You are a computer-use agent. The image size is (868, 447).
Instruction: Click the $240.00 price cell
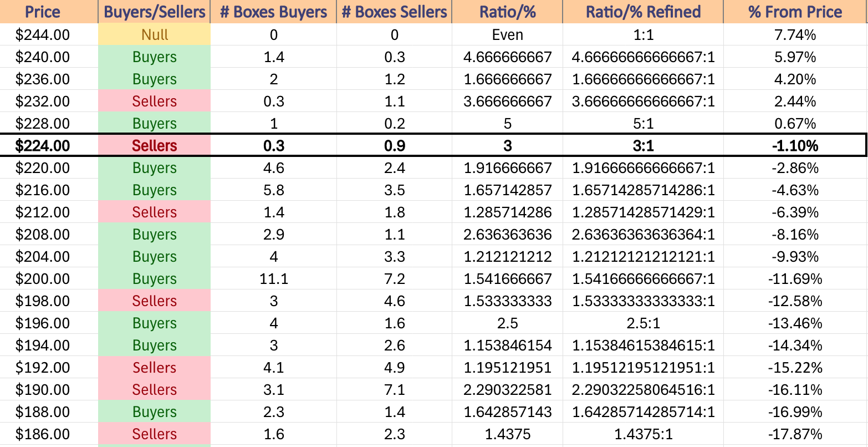(x=49, y=57)
